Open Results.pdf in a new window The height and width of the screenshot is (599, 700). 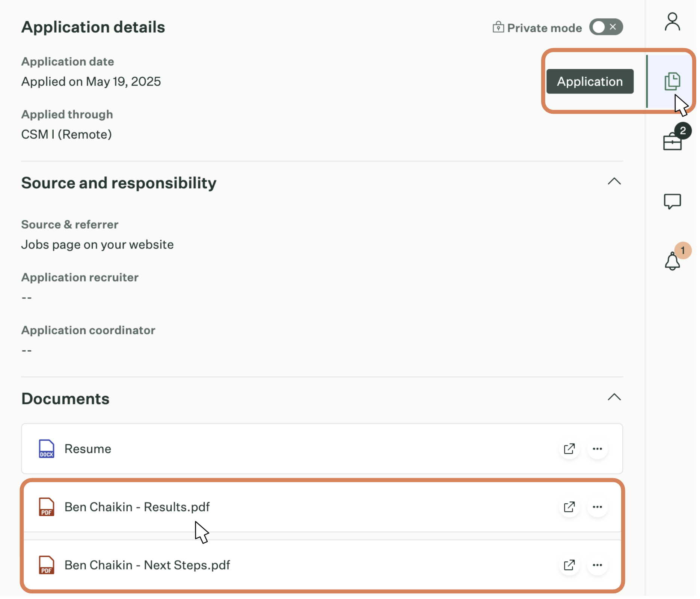(x=569, y=507)
